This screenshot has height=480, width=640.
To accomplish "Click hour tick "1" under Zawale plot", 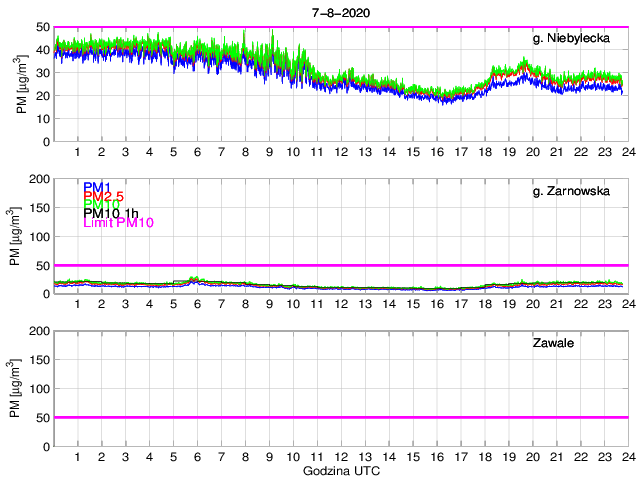I will click(x=78, y=457).
